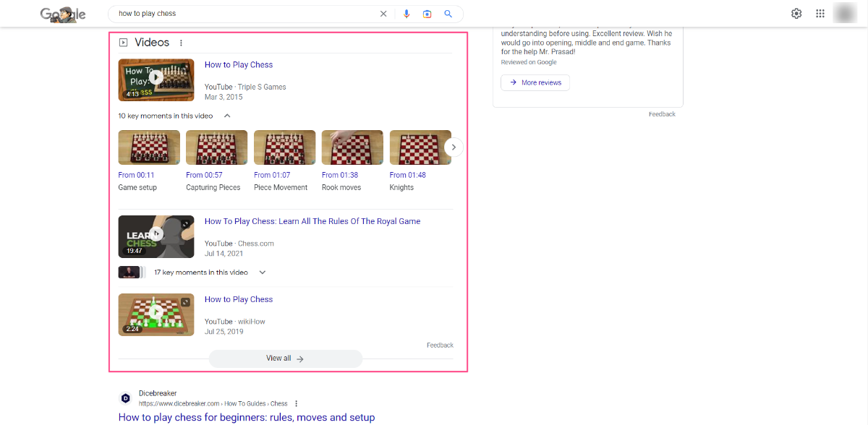The height and width of the screenshot is (425, 868).
Task: Click the Jul 14, 2021 date
Action: [224, 254]
